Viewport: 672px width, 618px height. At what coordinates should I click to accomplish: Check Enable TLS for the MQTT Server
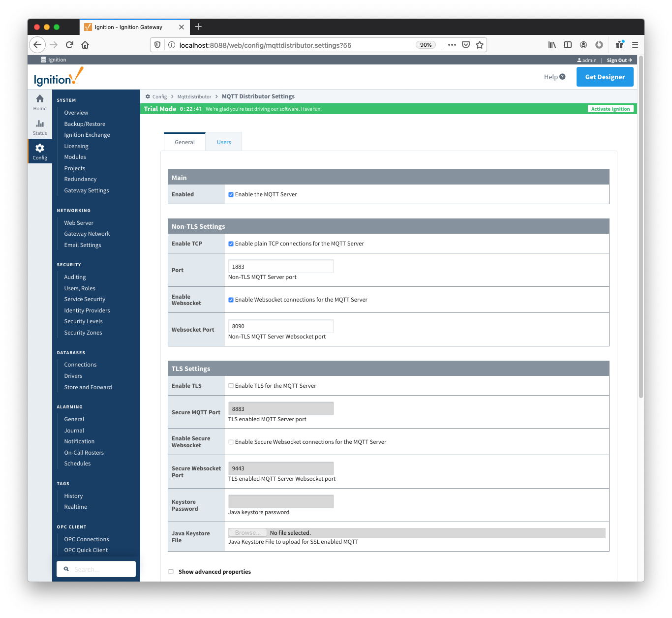coord(231,386)
